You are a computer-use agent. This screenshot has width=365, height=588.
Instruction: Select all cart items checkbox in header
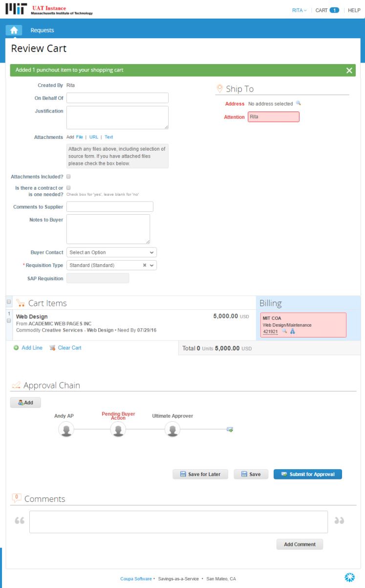8,303
